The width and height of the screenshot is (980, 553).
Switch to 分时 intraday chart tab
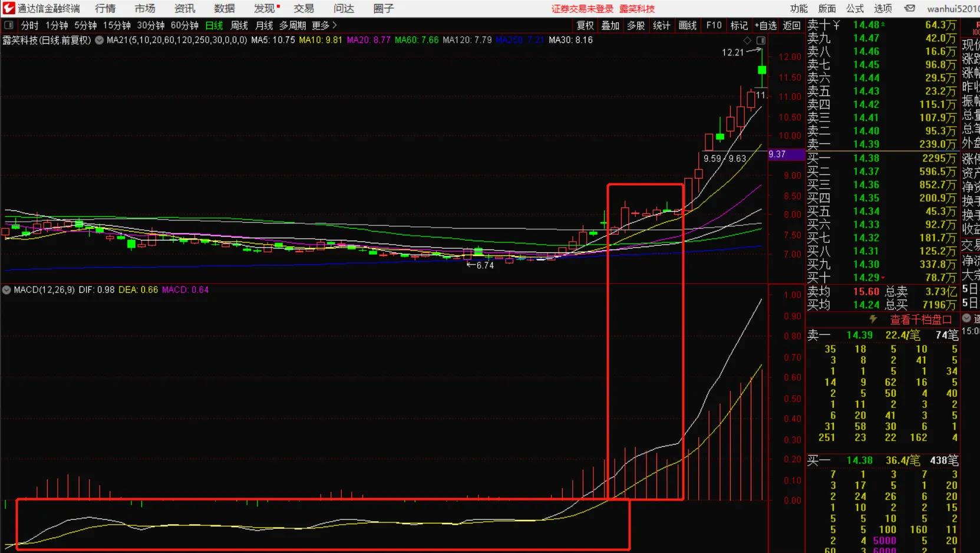(29, 25)
